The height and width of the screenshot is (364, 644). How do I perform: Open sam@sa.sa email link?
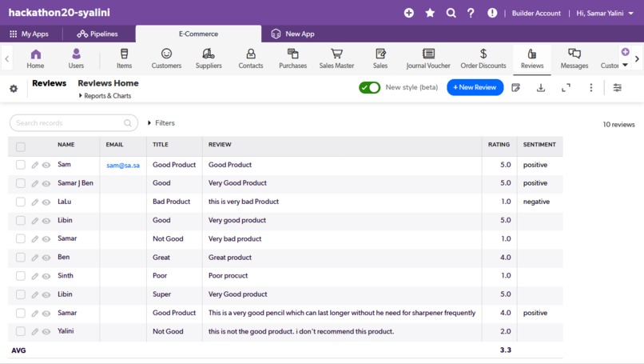click(x=123, y=166)
